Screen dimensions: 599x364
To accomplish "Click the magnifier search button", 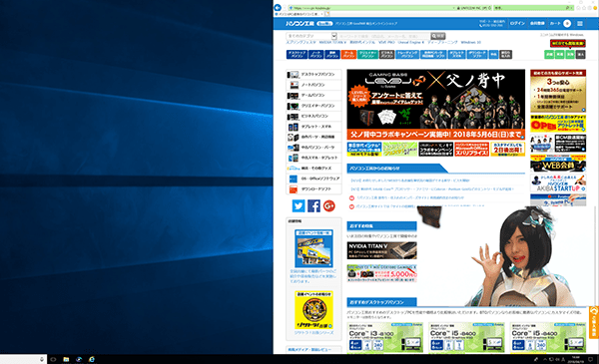I will tap(438, 36).
